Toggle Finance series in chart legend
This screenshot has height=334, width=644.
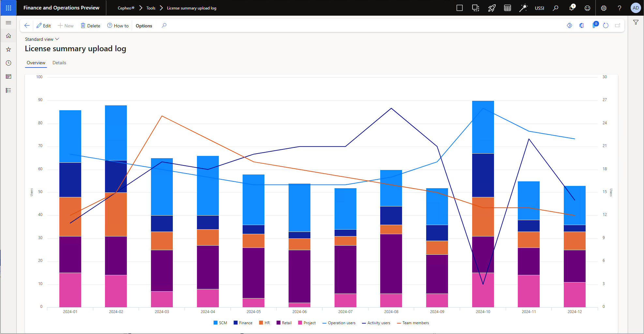[243, 323]
